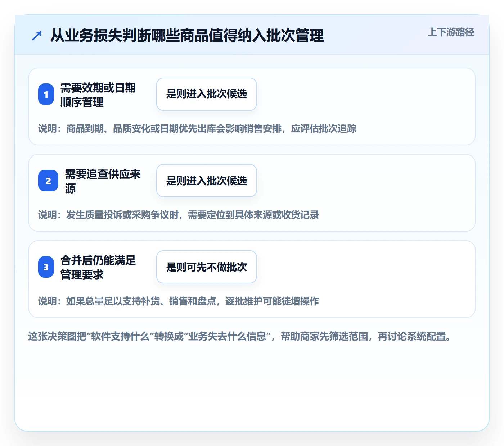Click the note starting 说明：商品到期、品质变化

(x=197, y=129)
